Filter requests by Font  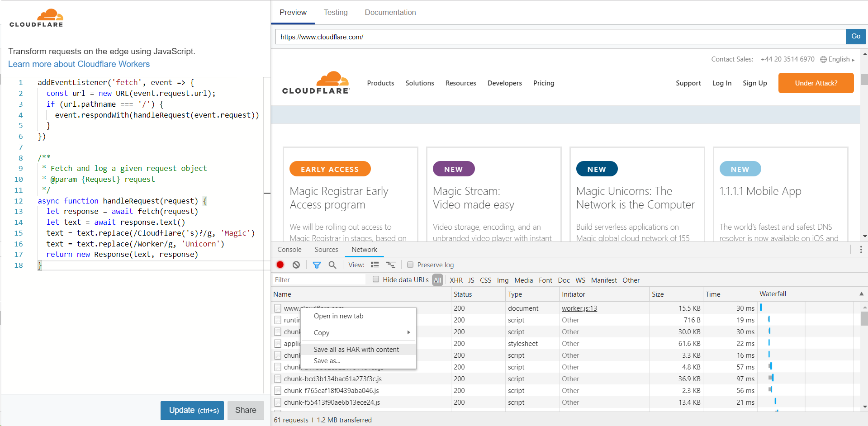(x=545, y=280)
